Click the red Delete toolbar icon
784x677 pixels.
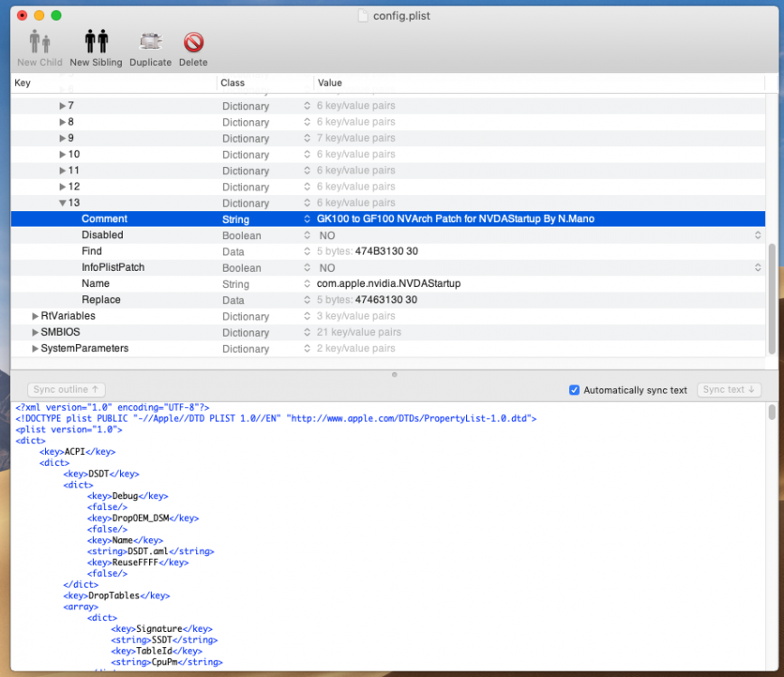click(193, 42)
